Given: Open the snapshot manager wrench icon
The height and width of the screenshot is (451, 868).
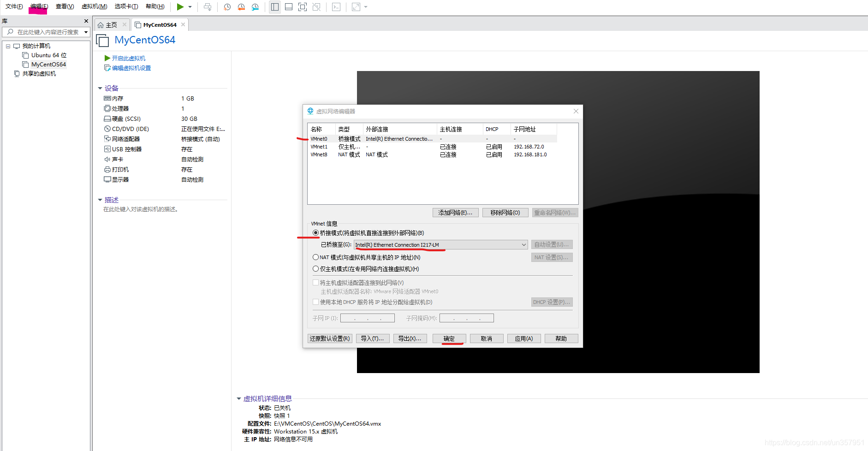Looking at the screenshot, I should [255, 7].
